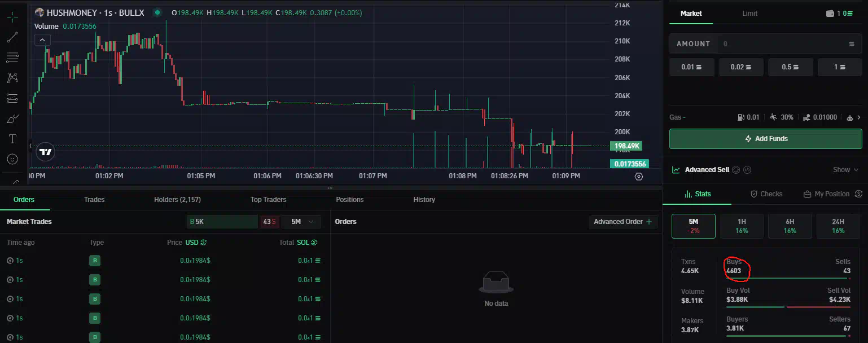Open the 0.01000 priority tip setting
868x343 pixels.
820,117
